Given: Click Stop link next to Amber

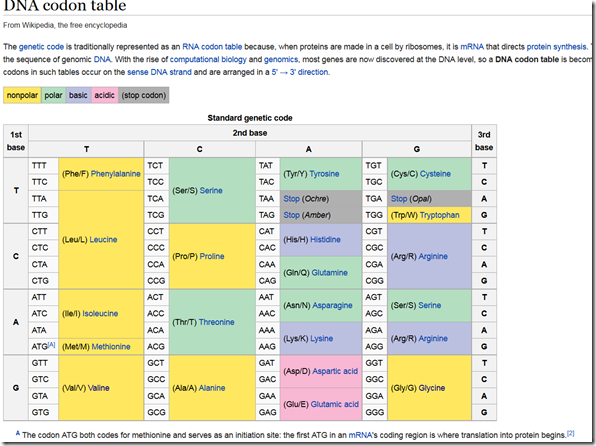Looking at the screenshot, I should [292, 215].
